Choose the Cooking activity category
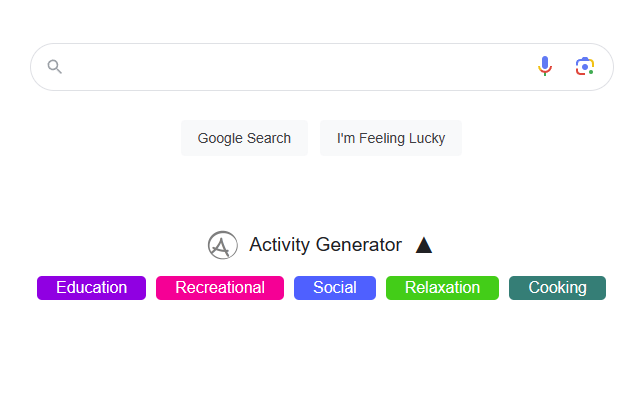The height and width of the screenshot is (400, 640). point(557,288)
